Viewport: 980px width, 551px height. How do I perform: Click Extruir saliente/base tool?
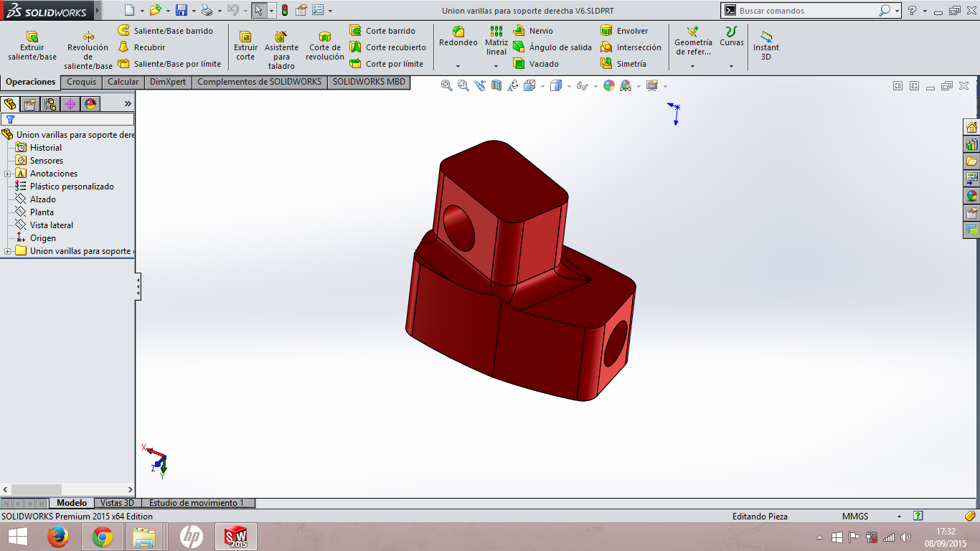point(32,47)
